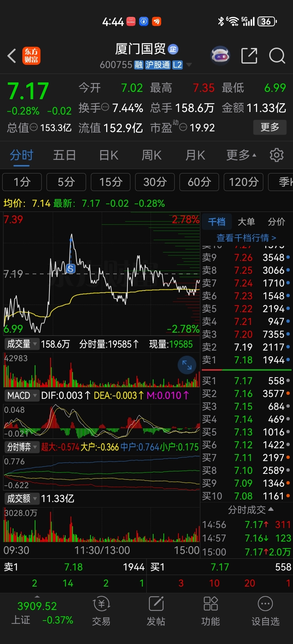Tap the MACD histogram chart area

[101, 421]
